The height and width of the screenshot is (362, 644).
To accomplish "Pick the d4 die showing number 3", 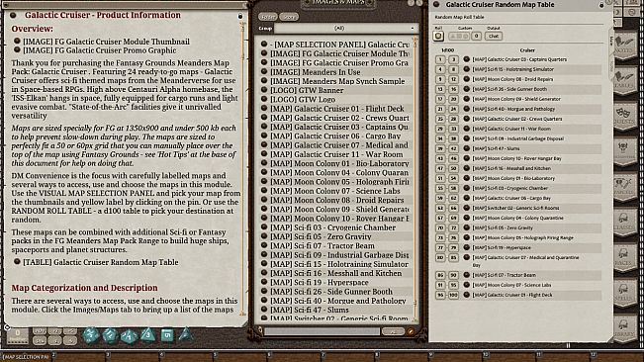I will [147, 335].
